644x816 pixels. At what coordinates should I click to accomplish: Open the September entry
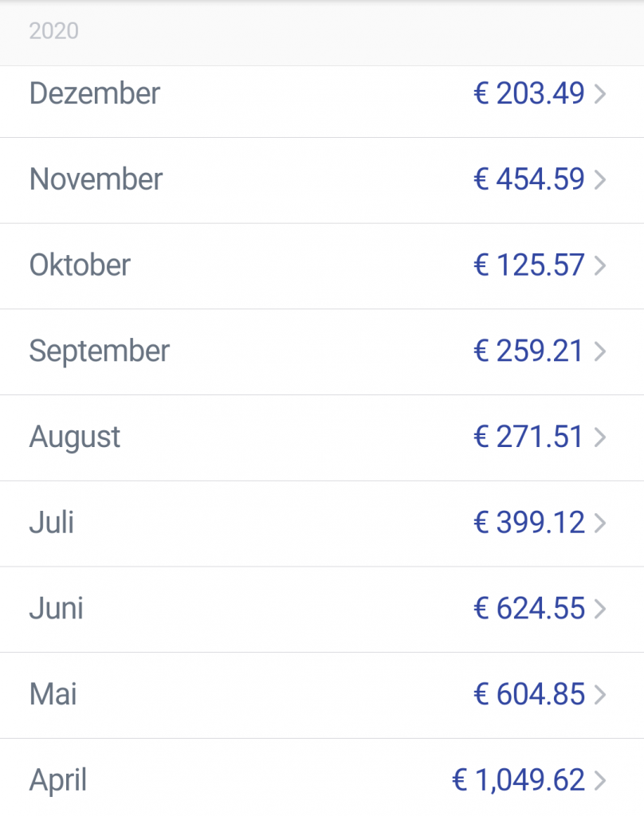322,352
